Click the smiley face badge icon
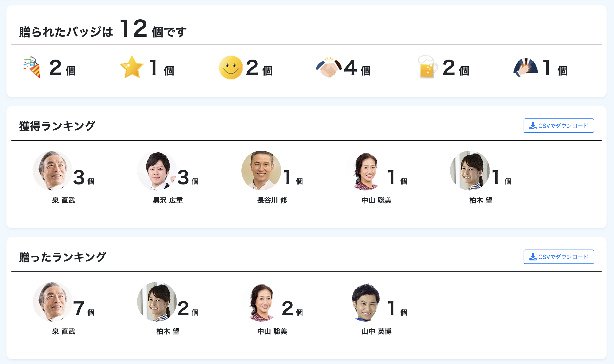614x364 pixels. pos(230,67)
